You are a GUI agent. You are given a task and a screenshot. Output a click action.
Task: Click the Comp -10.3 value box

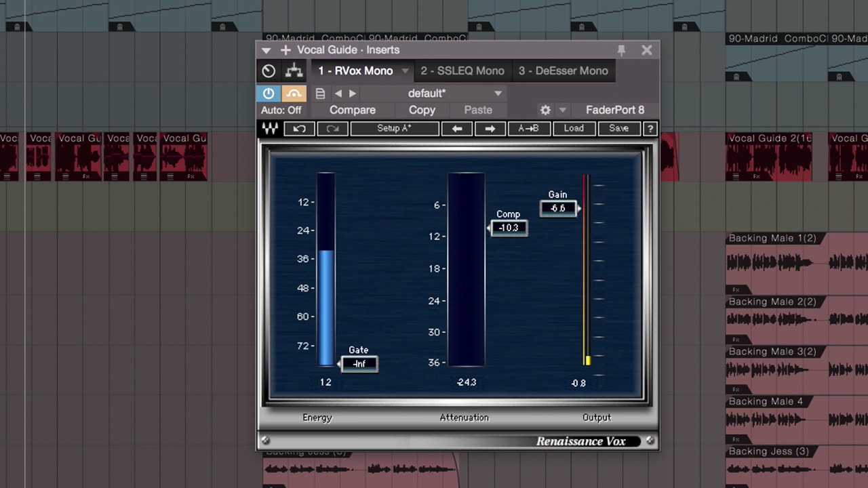[x=509, y=228]
